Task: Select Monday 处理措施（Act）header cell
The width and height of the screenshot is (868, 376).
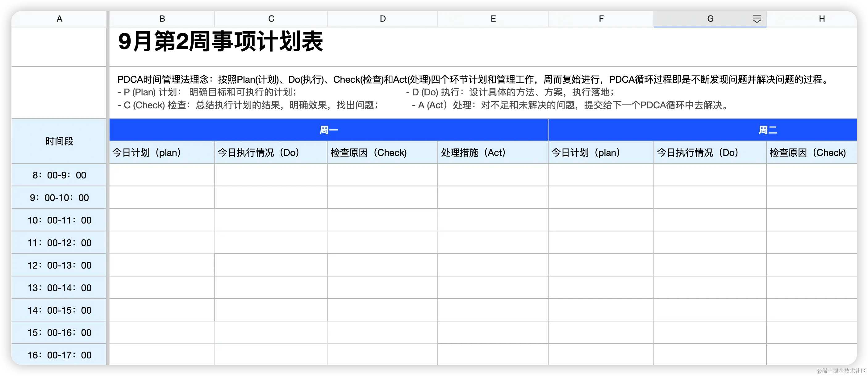Action: click(x=493, y=152)
